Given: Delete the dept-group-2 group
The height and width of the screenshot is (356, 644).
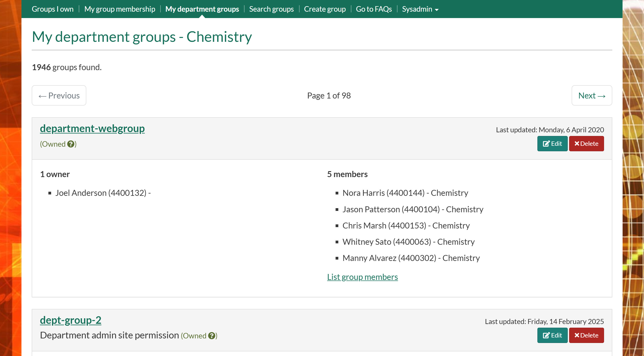Looking at the screenshot, I should coord(586,335).
